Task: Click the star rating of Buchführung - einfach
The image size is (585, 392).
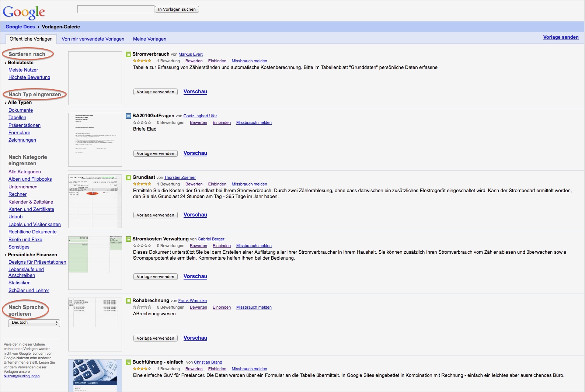Action: (x=142, y=369)
